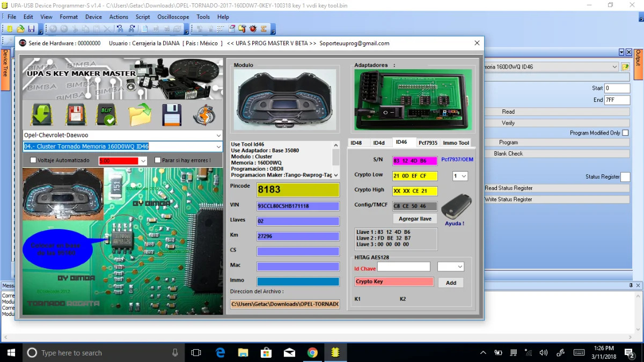Screen dimensions: 644x362
Task: Expand the Cluster Tornado module dropdown
Action: (x=218, y=147)
